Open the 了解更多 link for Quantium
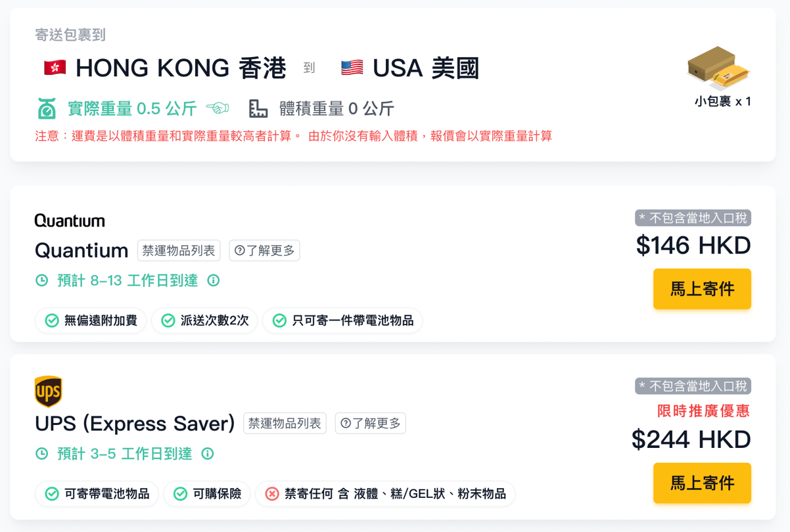This screenshot has width=790, height=532. tap(265, 251)
